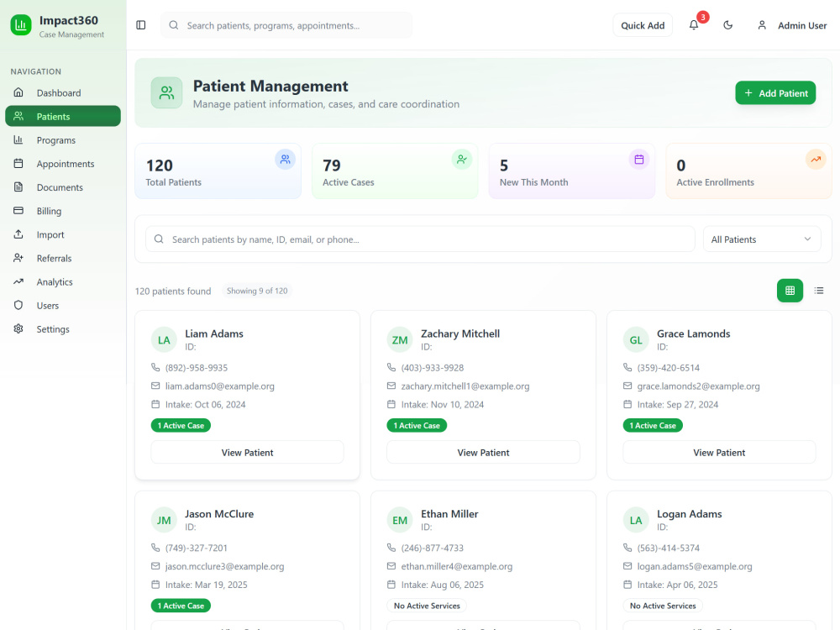Switch to list view layout
This screenshot has height=630, width=840.
[x=818, y=291]
